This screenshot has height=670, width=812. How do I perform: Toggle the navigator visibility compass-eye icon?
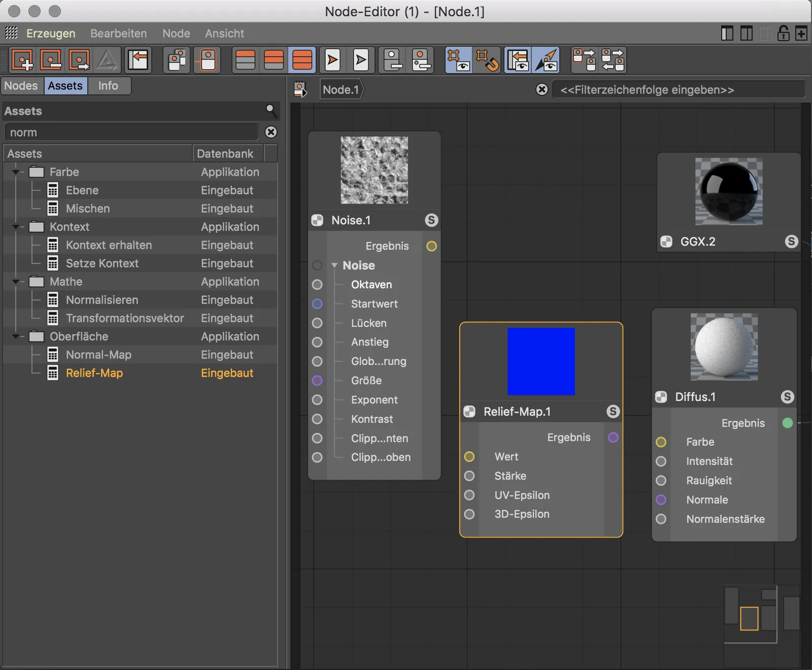546,60
